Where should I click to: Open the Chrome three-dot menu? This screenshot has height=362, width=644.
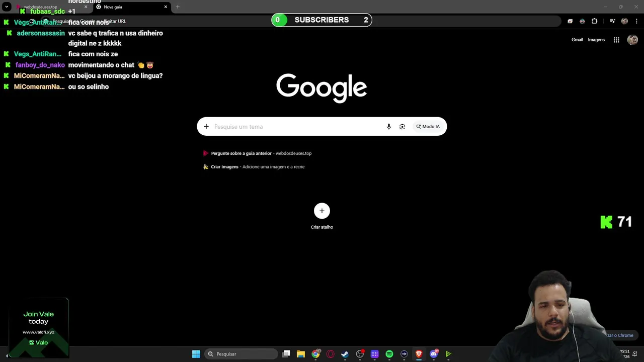coord(636,21)
